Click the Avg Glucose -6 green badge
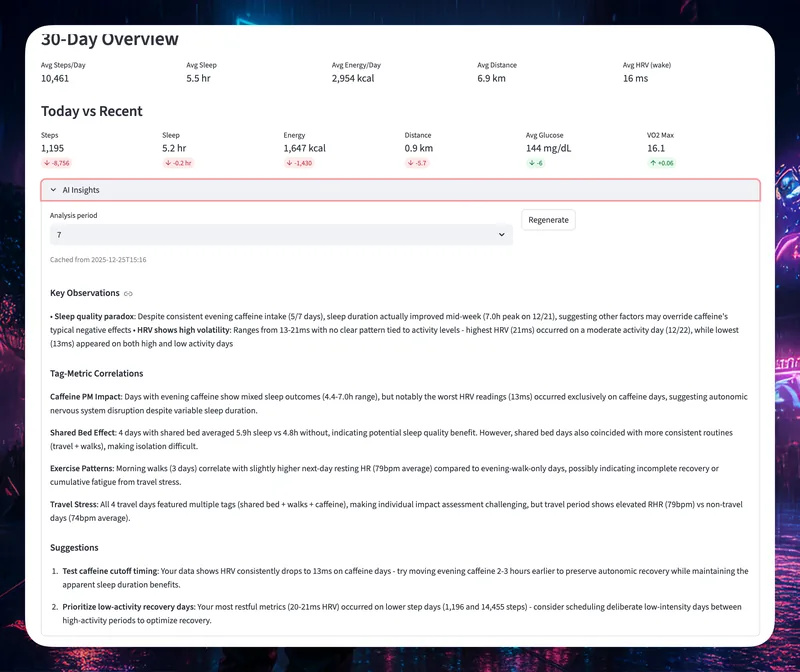Viewport: 800px width, 672px height. pos(536,163)
